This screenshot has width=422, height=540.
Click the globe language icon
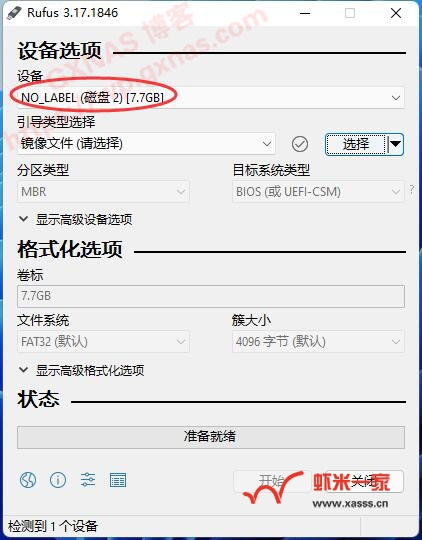(28, 479)
